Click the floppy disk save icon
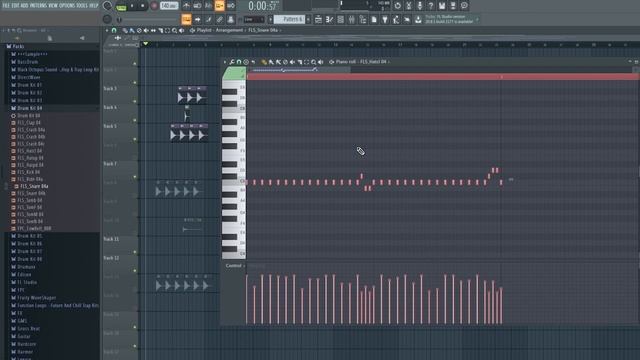The height and width of the screenshot is (360, 640). [x=442, y=6]
